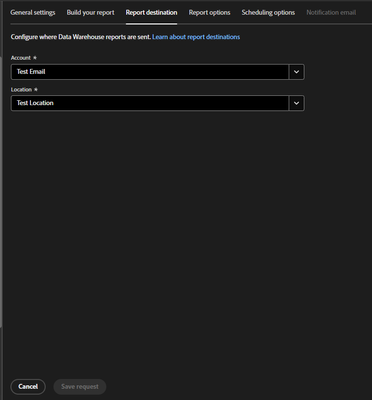Click the disabled Save request button
Screen dimensions: 372x400
pos(80,387)
